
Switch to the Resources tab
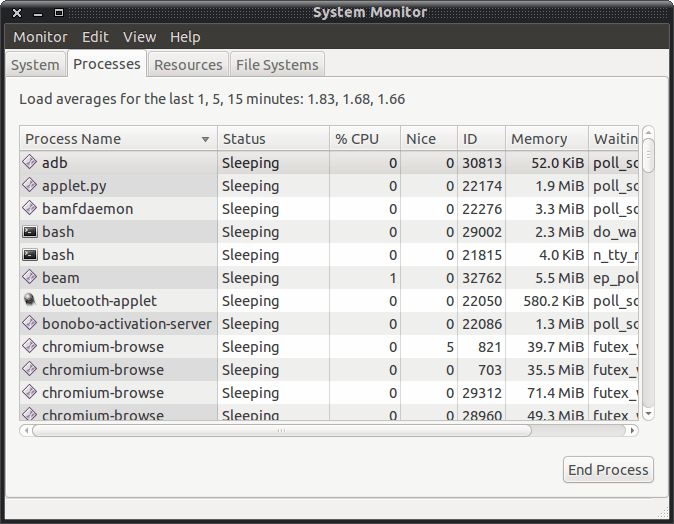pyautogui.click(x=188, y=65)
